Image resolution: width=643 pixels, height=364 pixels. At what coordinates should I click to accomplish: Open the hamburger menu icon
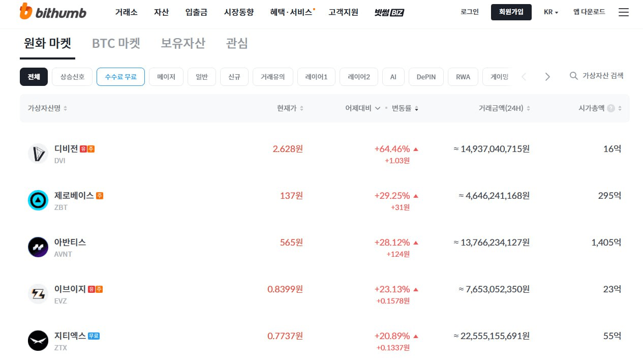[623, 12]
